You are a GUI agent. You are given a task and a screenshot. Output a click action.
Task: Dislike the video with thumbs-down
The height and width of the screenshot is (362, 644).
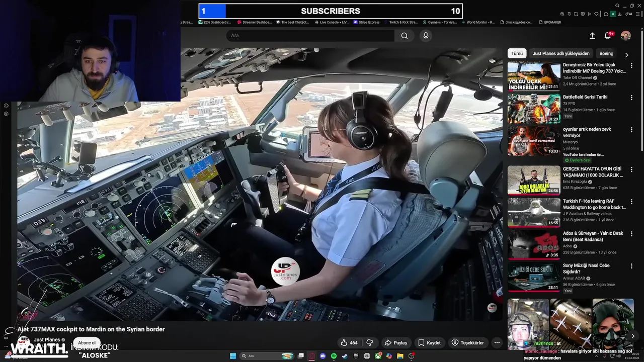[x=369, y=343]
